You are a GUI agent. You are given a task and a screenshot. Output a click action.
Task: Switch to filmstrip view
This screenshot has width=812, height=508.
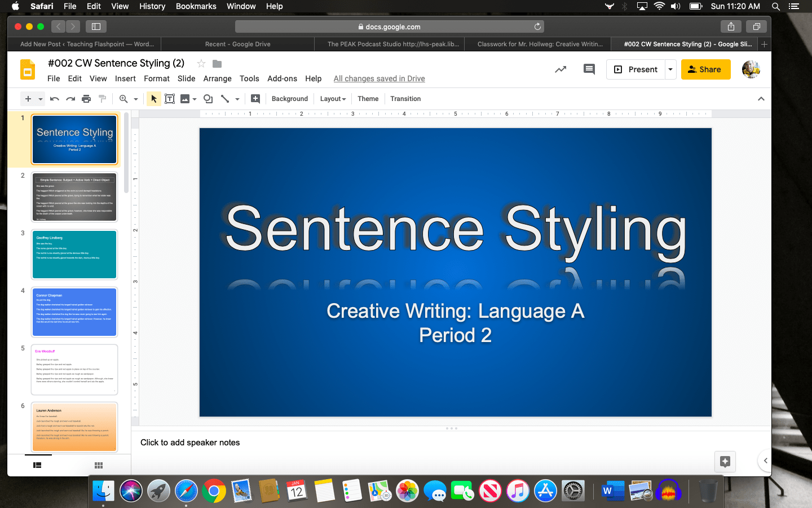click(37, 465)
